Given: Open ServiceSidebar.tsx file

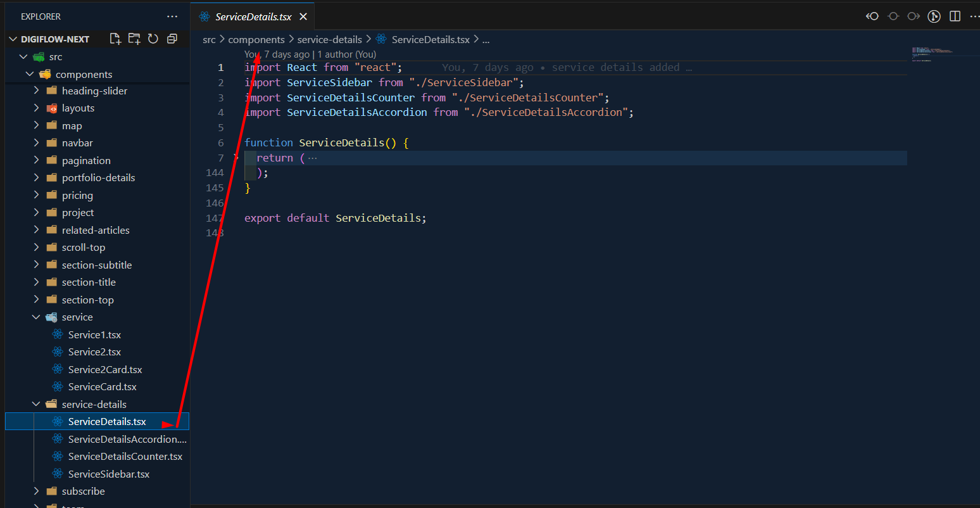Looking at the screenshot, I should coord(109,474).
